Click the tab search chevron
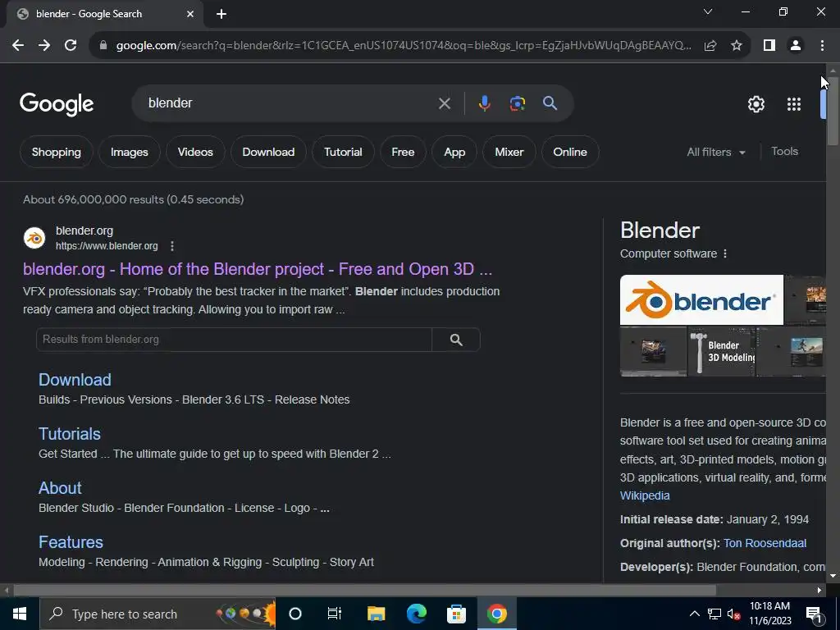This screenshot has width=840, height=630. pyautogui.click(x=708, y=11)
